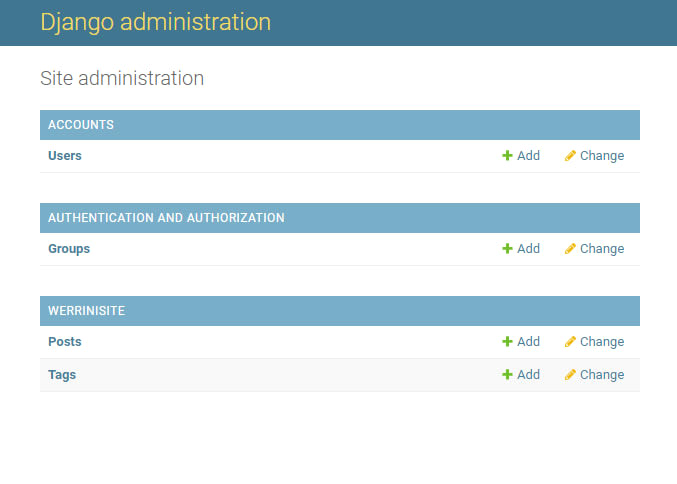Click the pencil icon in Users row
The image size is (677, 484).
570,155
